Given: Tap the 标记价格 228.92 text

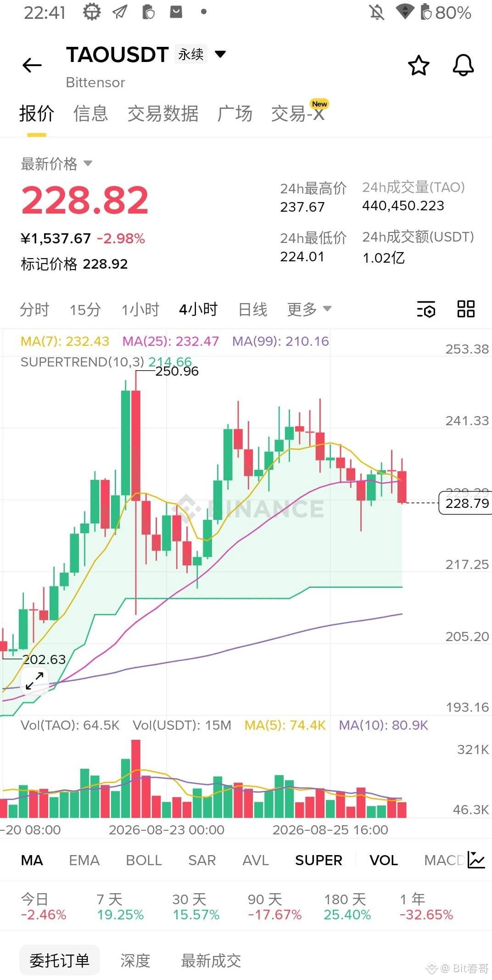Looking at the screenshot, I should tap(74, 264).
